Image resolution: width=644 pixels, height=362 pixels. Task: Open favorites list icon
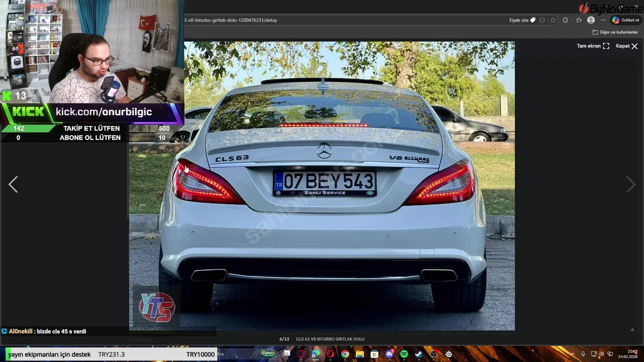coord(579,20)
